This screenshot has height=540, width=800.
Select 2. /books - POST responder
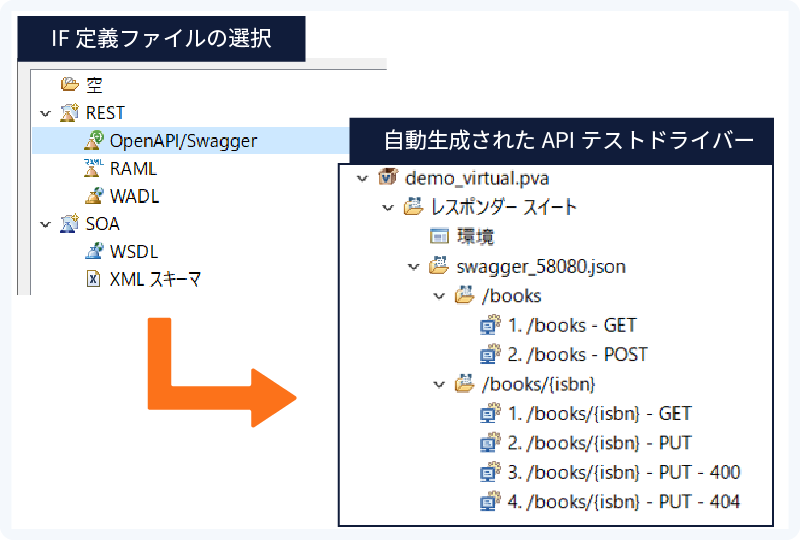[577, 354]
